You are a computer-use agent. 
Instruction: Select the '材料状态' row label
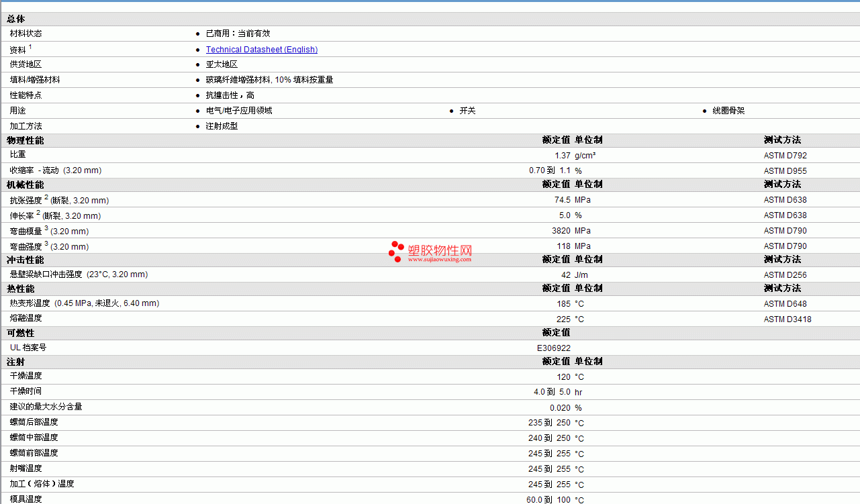(x=26, y=34)
